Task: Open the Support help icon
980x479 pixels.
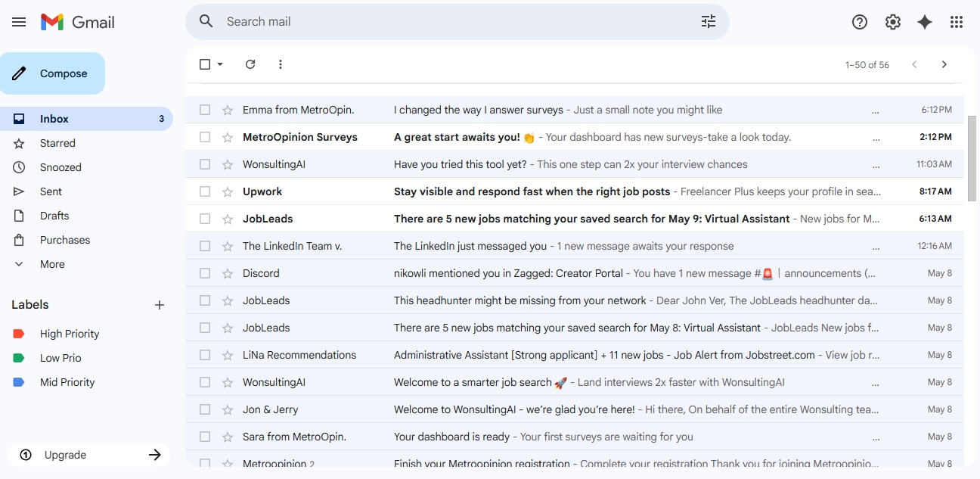Action: point(860,22)
